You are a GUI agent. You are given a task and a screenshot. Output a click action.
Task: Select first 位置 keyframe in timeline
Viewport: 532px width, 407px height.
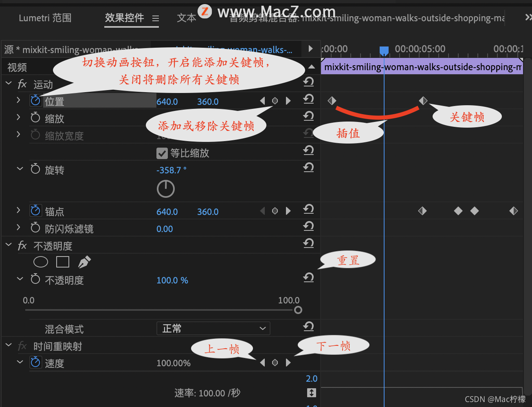click(332, 101)
